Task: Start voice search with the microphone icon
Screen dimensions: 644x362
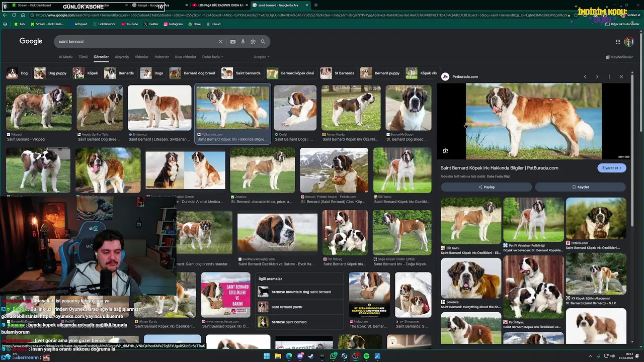Action: [x=243, y=42]
